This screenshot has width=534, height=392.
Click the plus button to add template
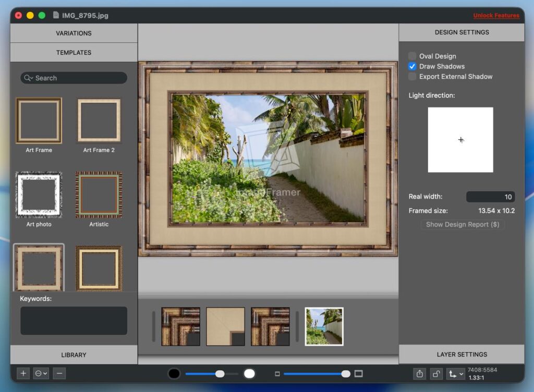(23, 373)
